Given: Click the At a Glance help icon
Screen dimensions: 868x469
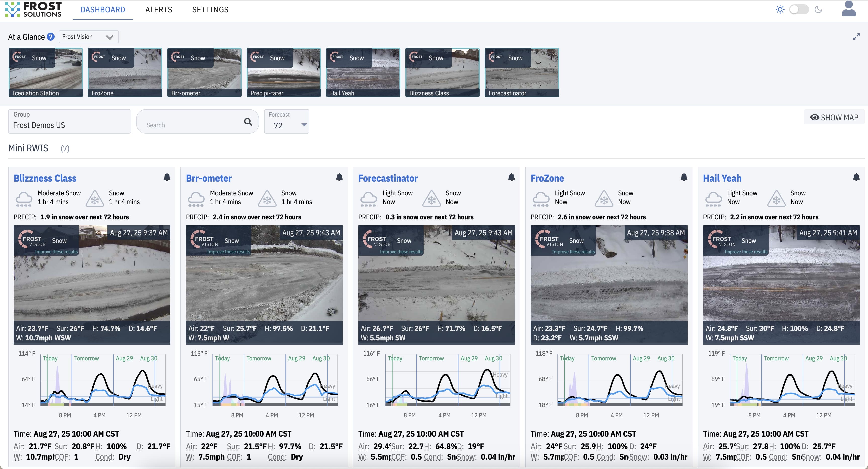Looking at the screenshot, I should click(x=50, y=37).
